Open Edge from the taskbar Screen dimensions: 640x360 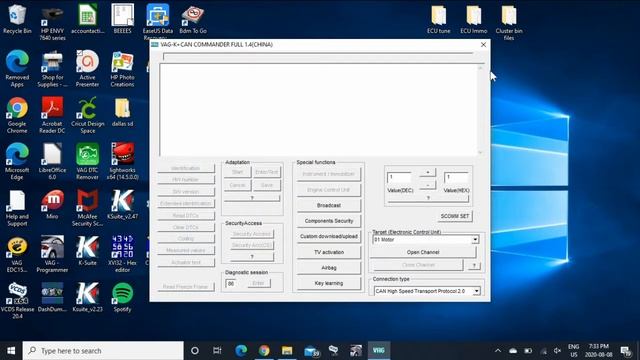[x=241, y=351]
